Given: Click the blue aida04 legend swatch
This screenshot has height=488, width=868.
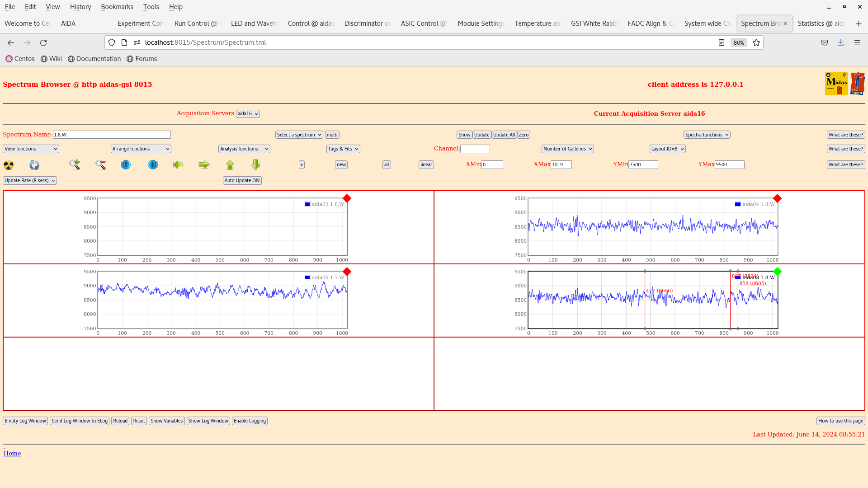Looking at the screenshot, I should point(738,204).
